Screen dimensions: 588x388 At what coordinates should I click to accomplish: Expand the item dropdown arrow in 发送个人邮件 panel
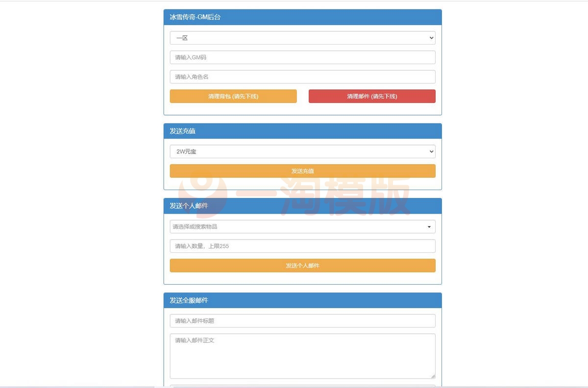coord(430,226)
